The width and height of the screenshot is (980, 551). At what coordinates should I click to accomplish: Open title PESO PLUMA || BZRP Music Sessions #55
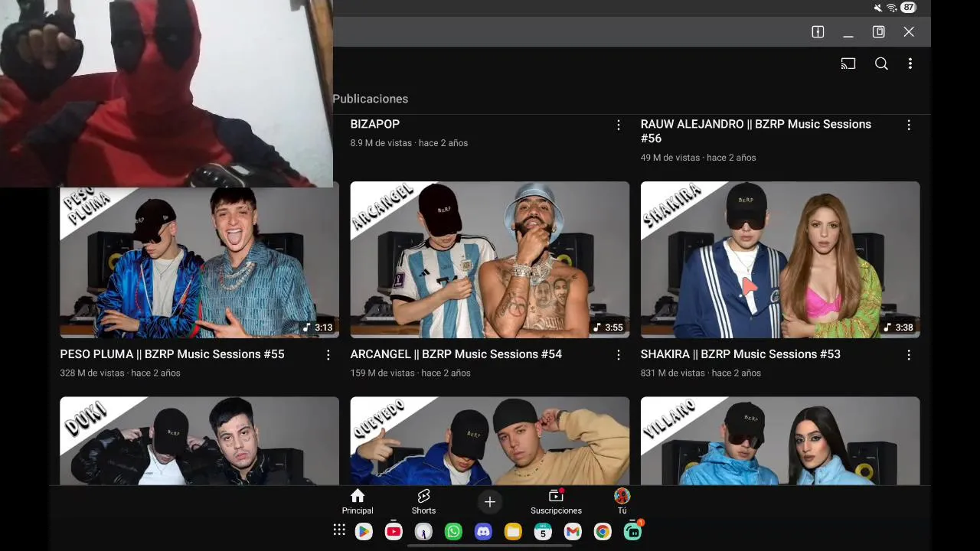tap(172, 354)
